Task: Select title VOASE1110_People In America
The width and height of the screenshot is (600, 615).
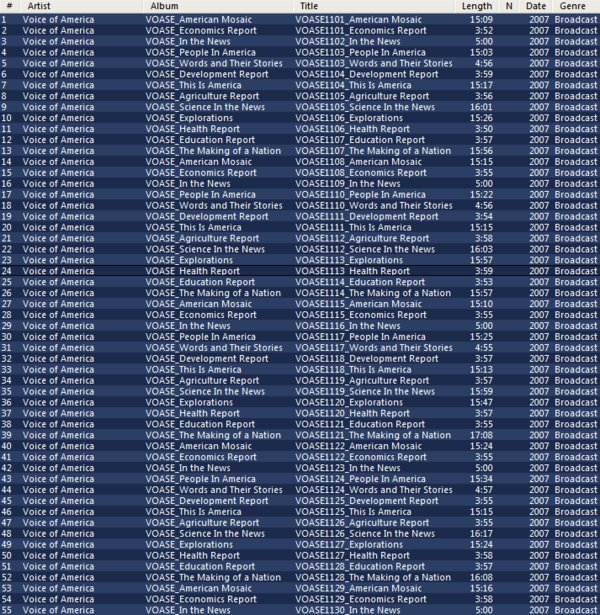Action: point(360,195)
